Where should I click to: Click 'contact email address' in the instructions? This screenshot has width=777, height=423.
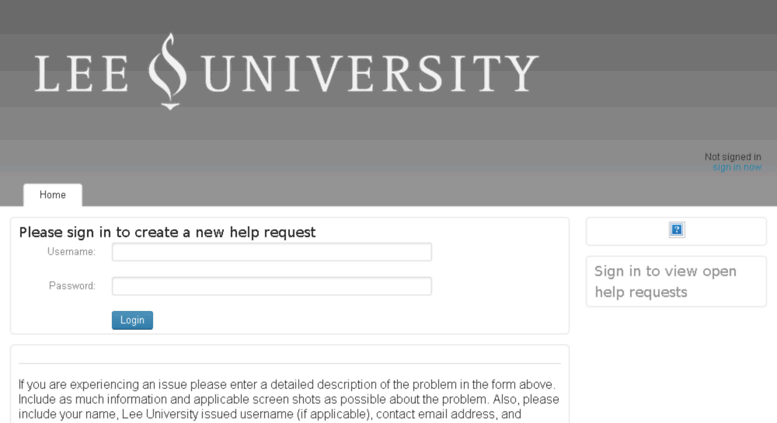(x=435, y=414)
